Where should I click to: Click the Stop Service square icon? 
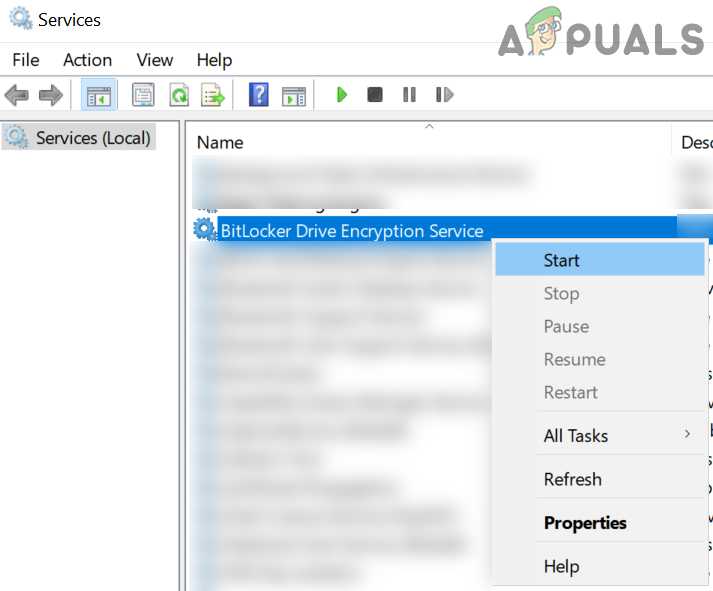[375, 95]
